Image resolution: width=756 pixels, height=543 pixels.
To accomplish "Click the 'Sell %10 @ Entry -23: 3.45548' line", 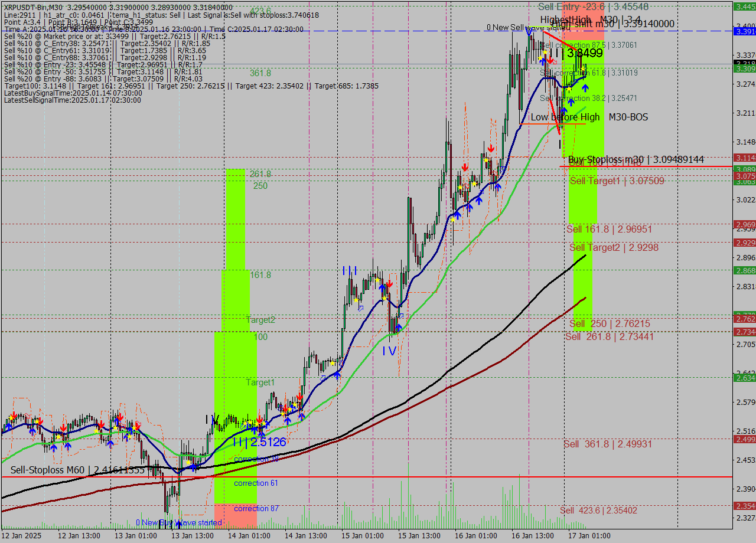I will [x=103, y=64].
